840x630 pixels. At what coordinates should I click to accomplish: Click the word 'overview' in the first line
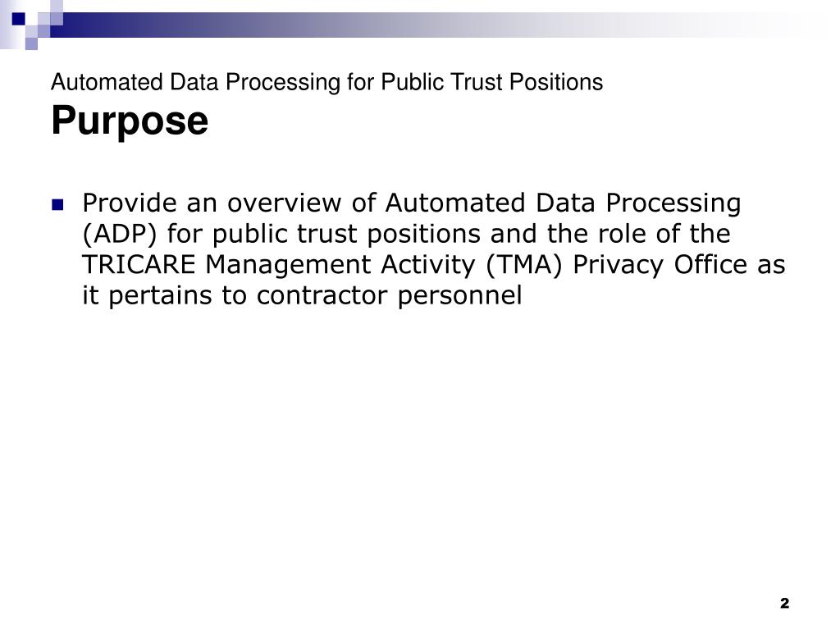[284, 203]
